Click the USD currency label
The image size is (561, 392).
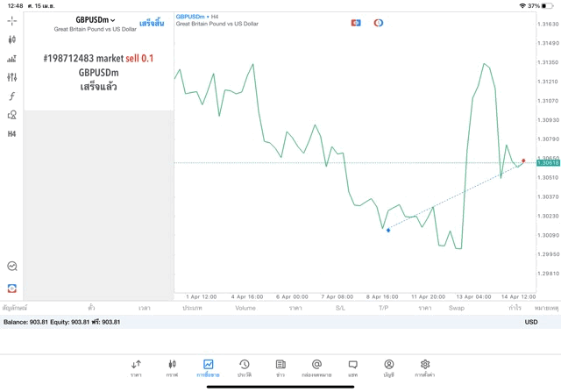(531, 322)
